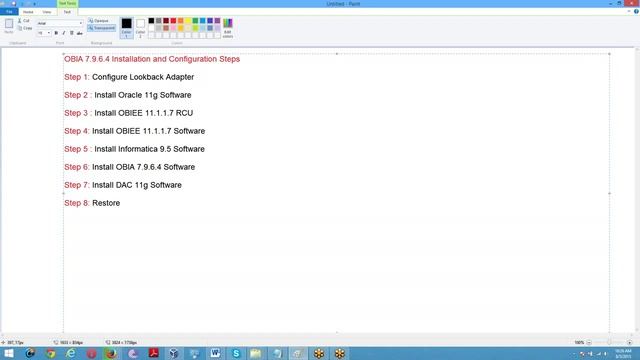Open the Customize Quick Access Toolbar arrow
This screenshot has height=360, width=640.
[34, 4]
